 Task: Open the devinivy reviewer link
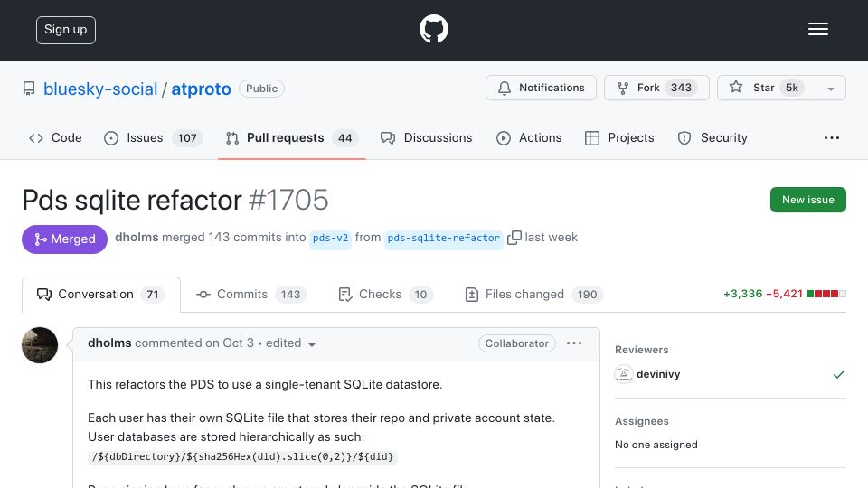point(658,374)
